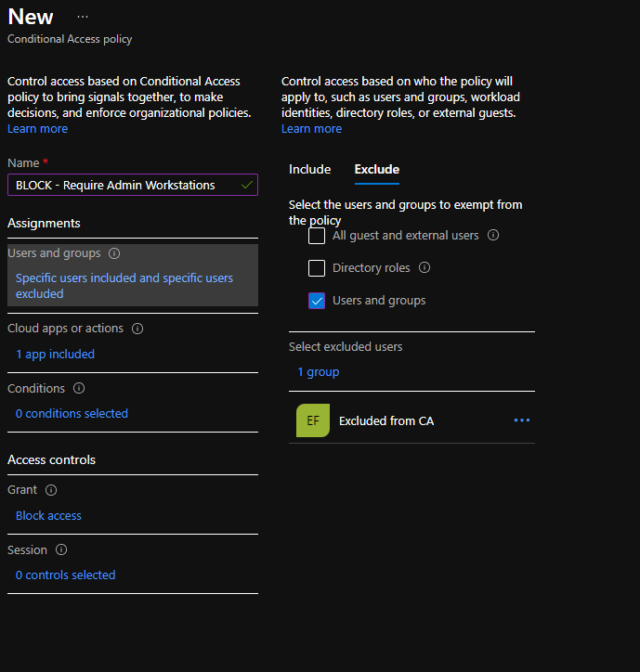
Task: Click info icon next to Directory roles
Action: (x=424, y=268)
